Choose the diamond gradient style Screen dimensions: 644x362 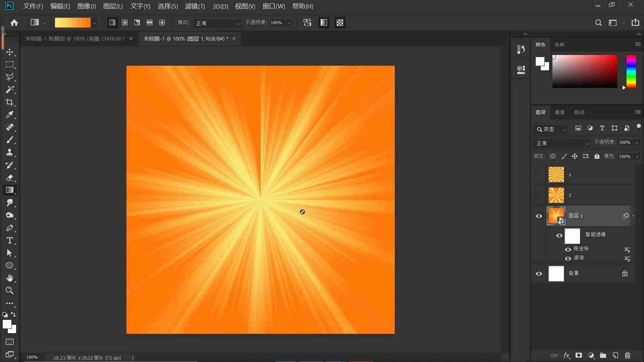(162, 22)
